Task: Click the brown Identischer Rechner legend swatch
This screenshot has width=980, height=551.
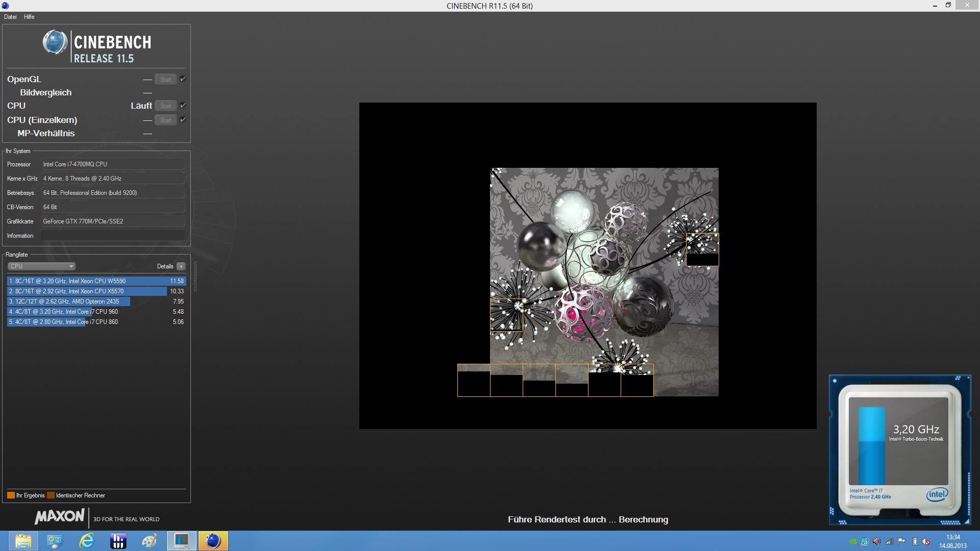Action: (x=51, y=495)
